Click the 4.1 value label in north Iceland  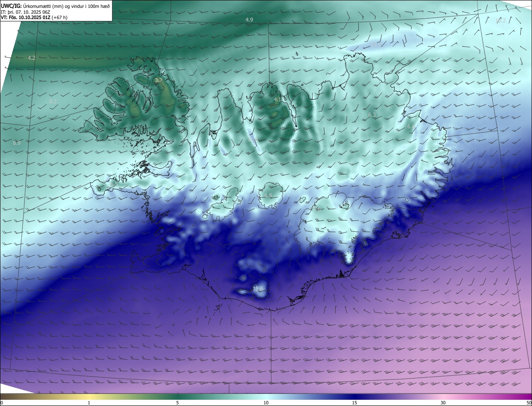(278, 99)
